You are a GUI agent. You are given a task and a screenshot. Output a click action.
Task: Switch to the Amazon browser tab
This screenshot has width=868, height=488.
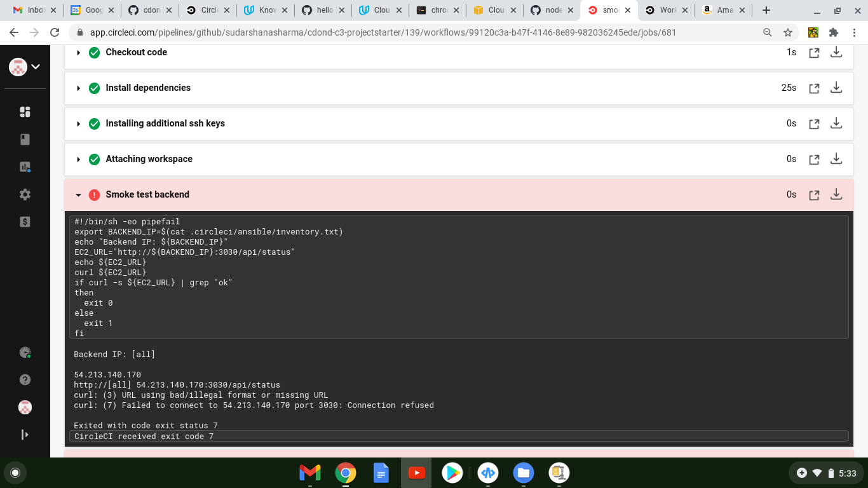pyautogui.click(x=724, y=10)
